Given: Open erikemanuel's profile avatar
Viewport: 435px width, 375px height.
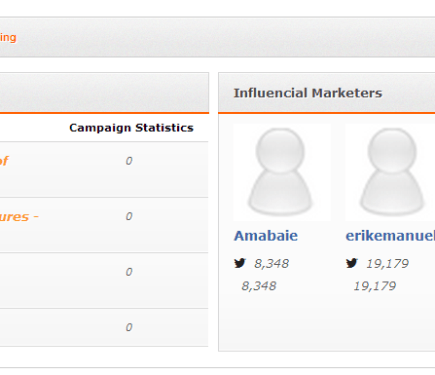Looking at the screenshot, I should [390, 172].
